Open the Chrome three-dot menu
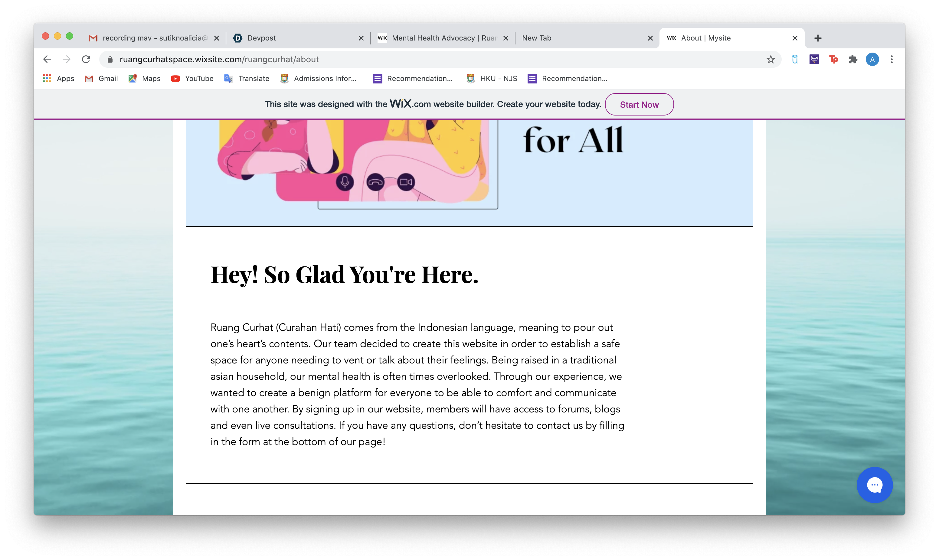 pos(892,59)
